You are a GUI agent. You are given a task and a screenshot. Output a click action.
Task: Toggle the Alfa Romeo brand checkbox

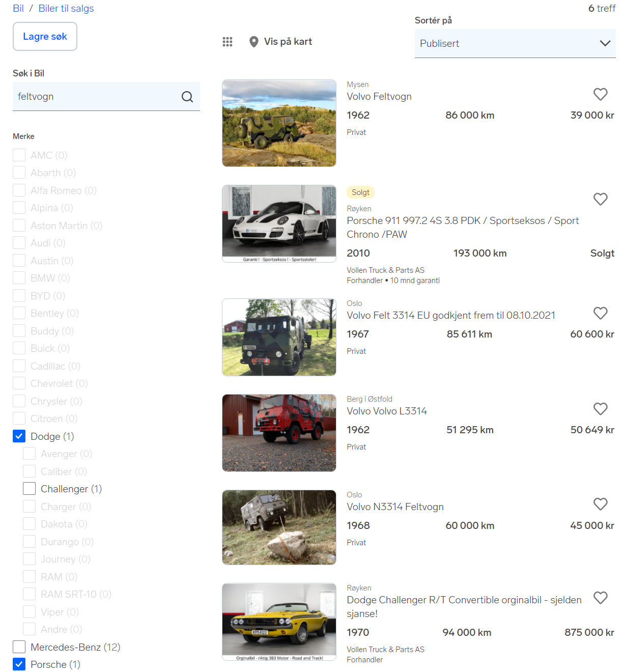point(19,190)
